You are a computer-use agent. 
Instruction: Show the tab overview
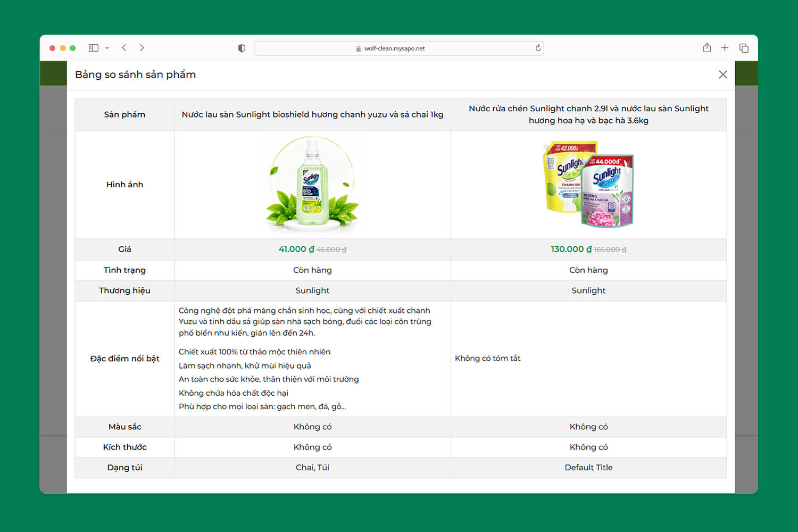pyautogui.click(x=744, y=48)
